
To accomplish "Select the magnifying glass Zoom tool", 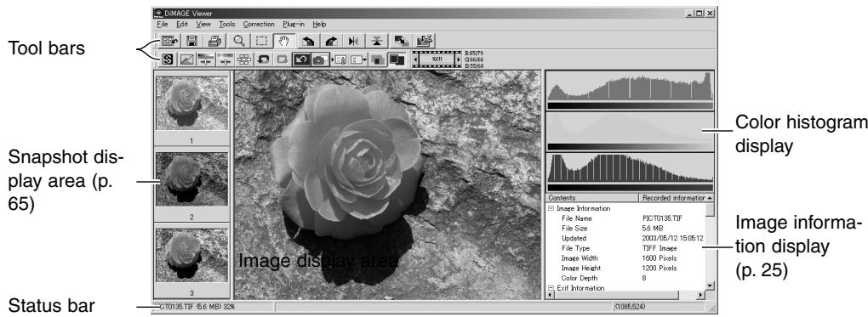I will 239,41.
